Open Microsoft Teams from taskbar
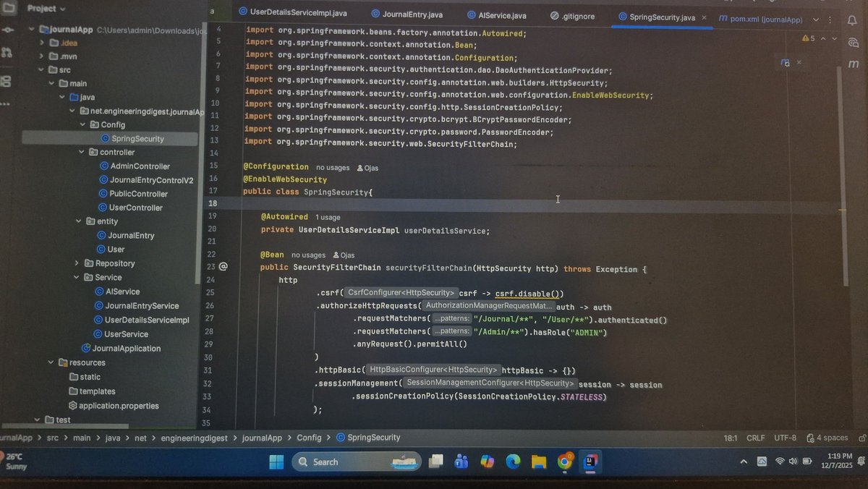This screenshot has width=868, height=489. click(461, 462)
